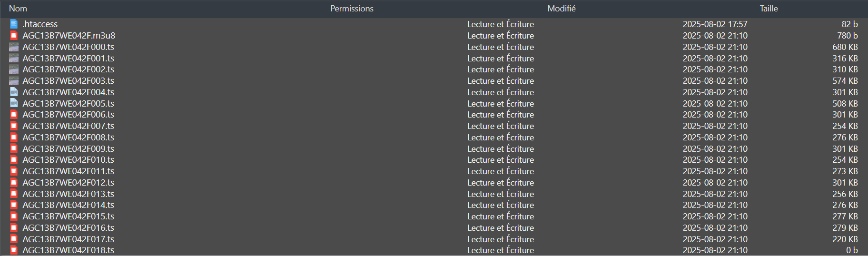Screen dimensions: 868x256
Task: Click the red icon of AGC13B7WE042F006.ts
Action: pyautogui.click(x=14, y=115)
